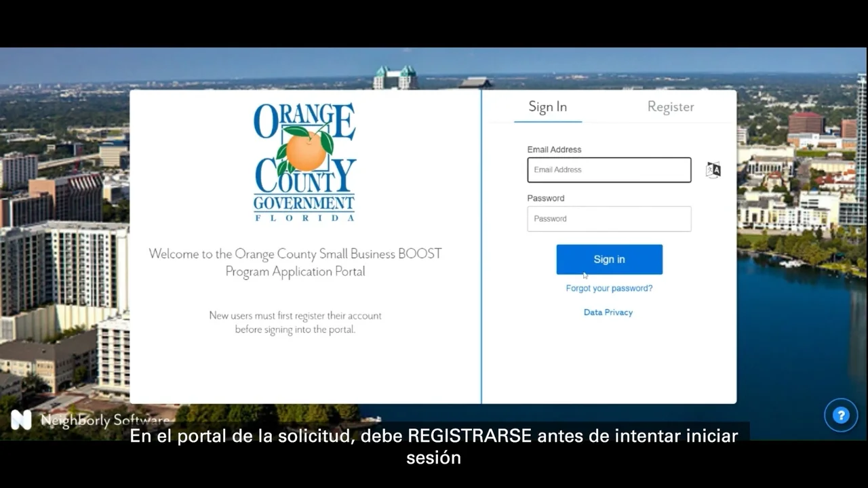Viewport: 868px width, 488px height.
Task: Open the language translation icon
Action: [713, 170]
